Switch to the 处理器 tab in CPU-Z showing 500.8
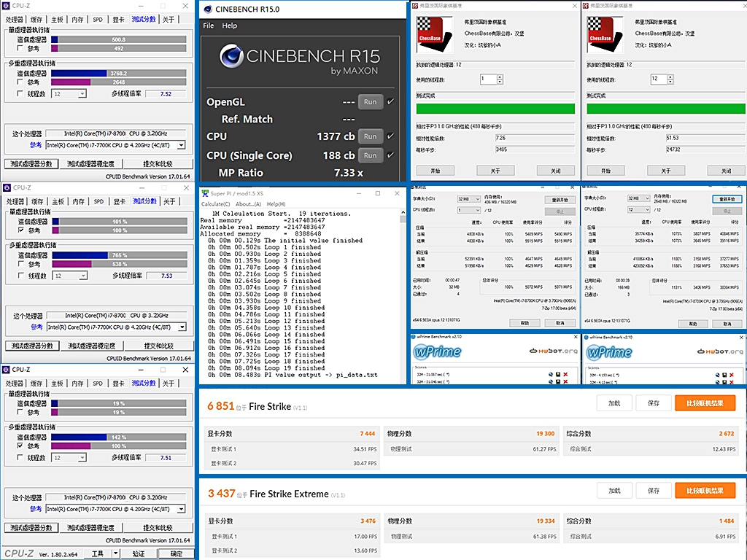This screenshot has width=747, height=560. click(15, 20)
